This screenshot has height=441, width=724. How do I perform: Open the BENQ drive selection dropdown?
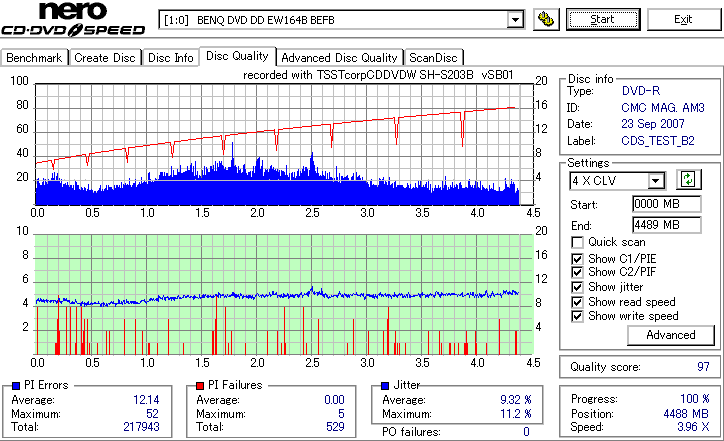coord(515,20)
